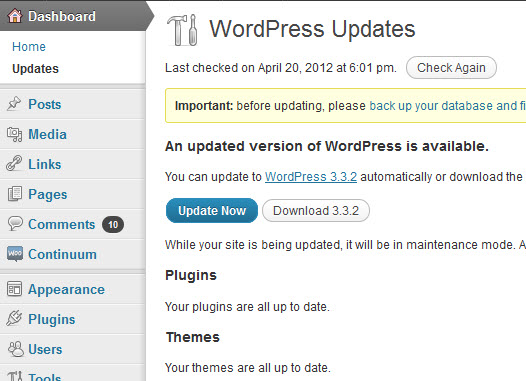Viewport: 526px width, 381px height.
Task: Click the Media camera icon
Action: pos(14,134)
